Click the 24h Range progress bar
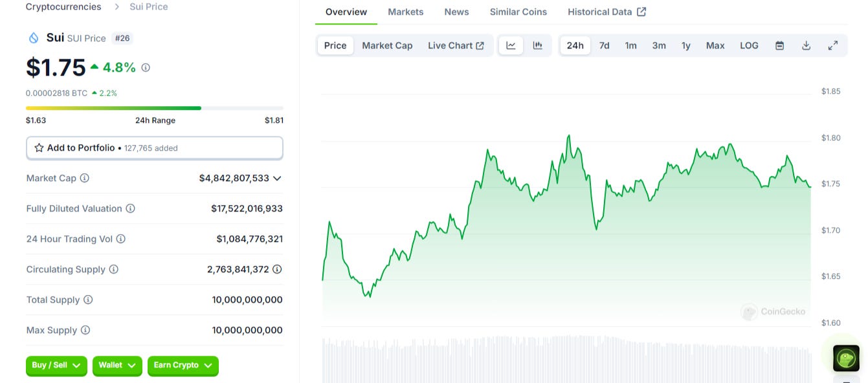This screenshot has width=868, height=383. [x=155, y=108]
